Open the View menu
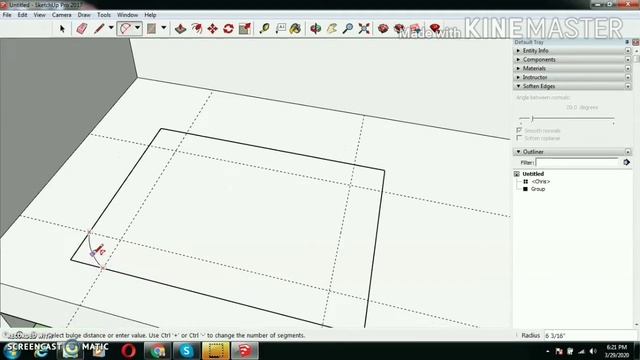 [x=40, y=15]
